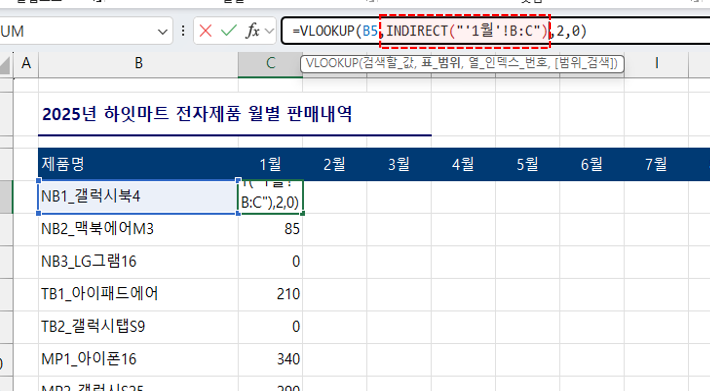710x391 pixels.
Task: Select cell MP1_아이폰16
Action: pos(139,359)
